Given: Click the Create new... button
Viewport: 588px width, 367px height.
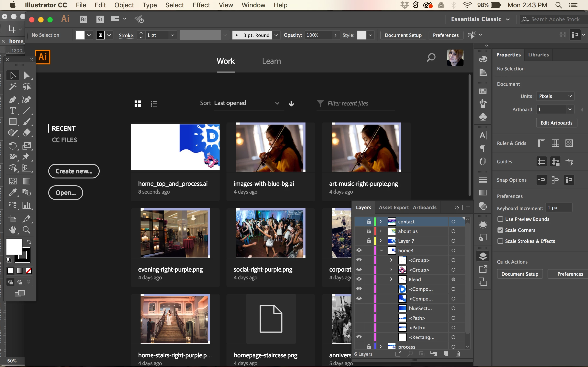Looking at the screenshot, I should point(74,171).
